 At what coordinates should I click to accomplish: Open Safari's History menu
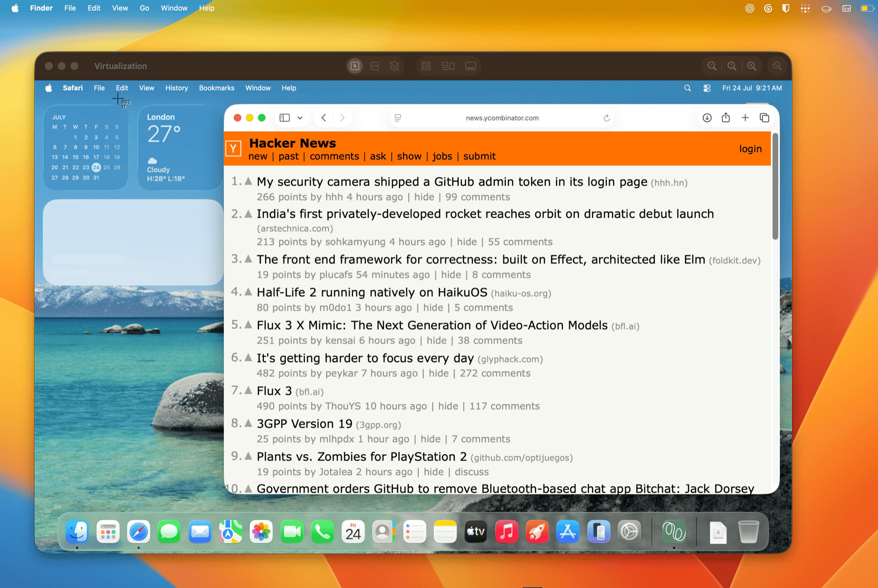176,88
